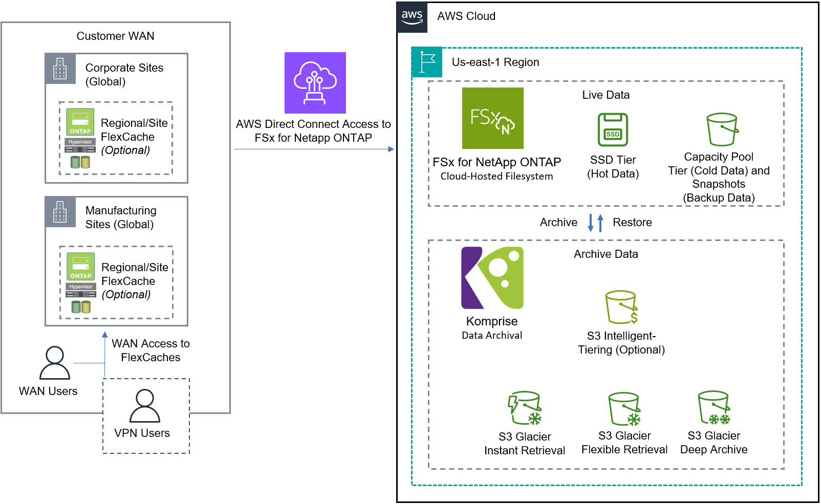
Task: Click the Archive Data section label
Action: 606,254
